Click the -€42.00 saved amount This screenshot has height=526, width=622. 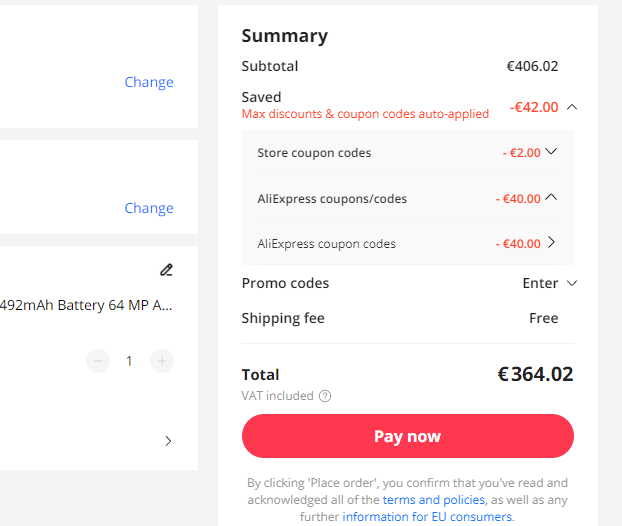pyautogui.click(x=534, y=107)
